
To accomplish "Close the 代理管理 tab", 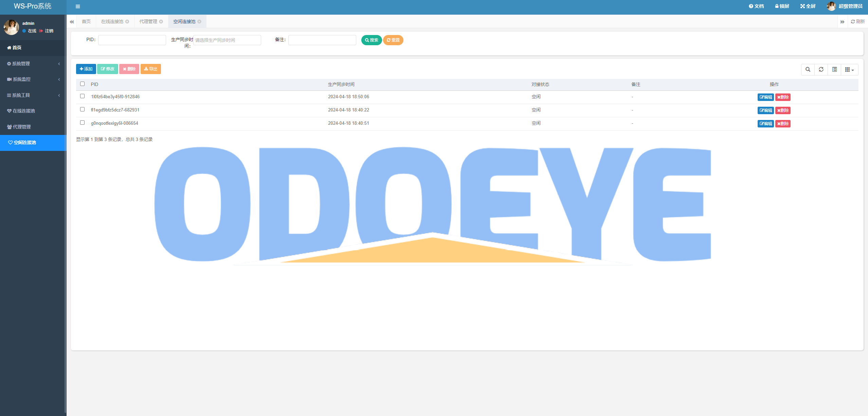I will tap(161, 21).
